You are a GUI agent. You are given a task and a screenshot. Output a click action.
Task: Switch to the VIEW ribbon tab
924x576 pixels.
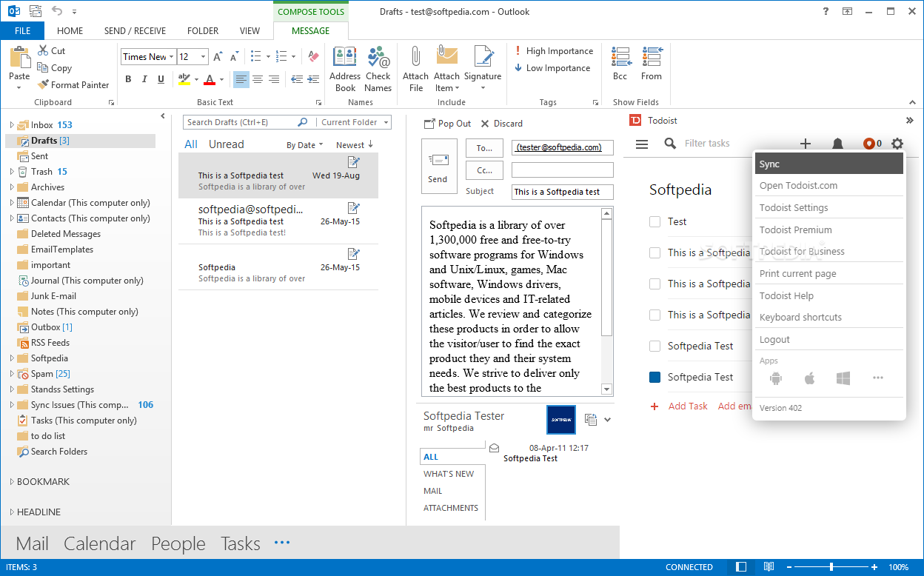click(x=250, y=31)
